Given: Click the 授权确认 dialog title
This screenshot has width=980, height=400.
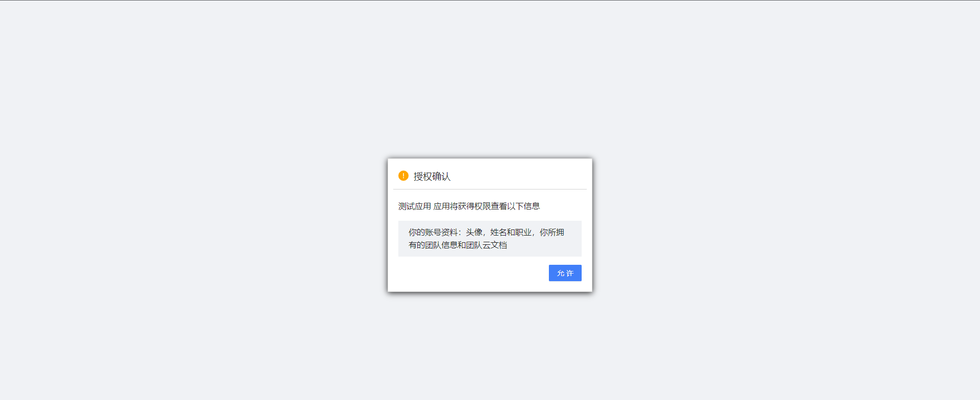Looking at the screenshot, I should pos(432,176).
